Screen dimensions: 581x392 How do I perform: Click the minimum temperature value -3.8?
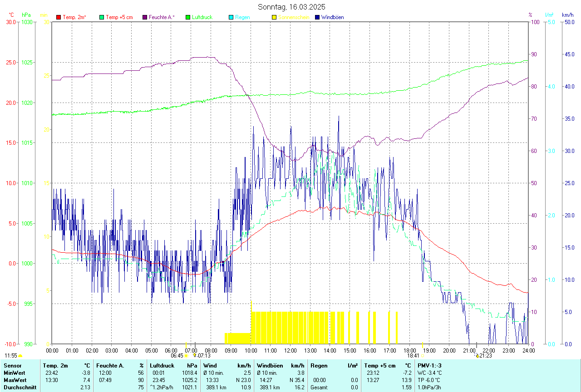coord(86,373)
